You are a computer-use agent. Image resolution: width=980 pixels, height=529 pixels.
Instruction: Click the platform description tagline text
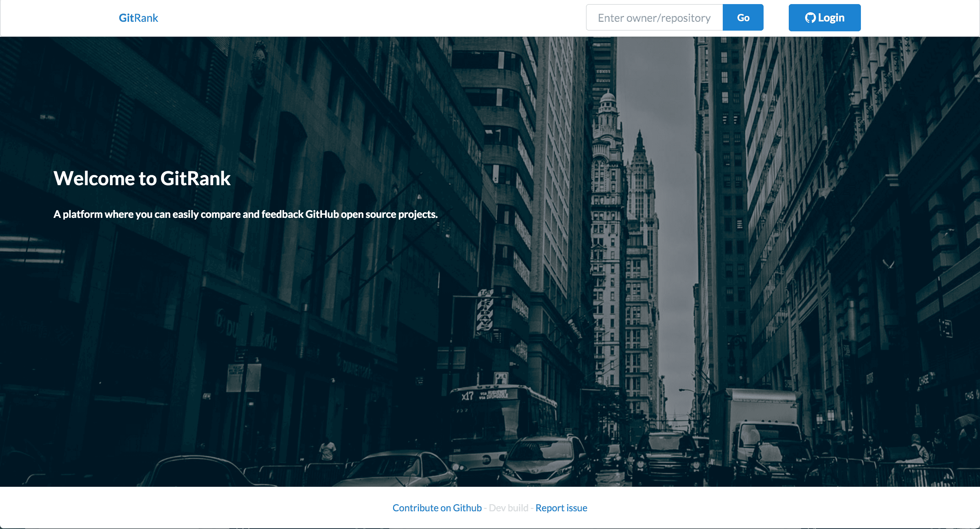(x=245, y=214)
